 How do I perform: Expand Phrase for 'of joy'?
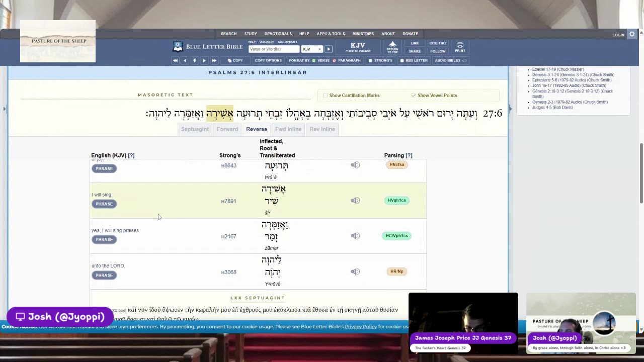pyautogui.click(x=104, y=168)
